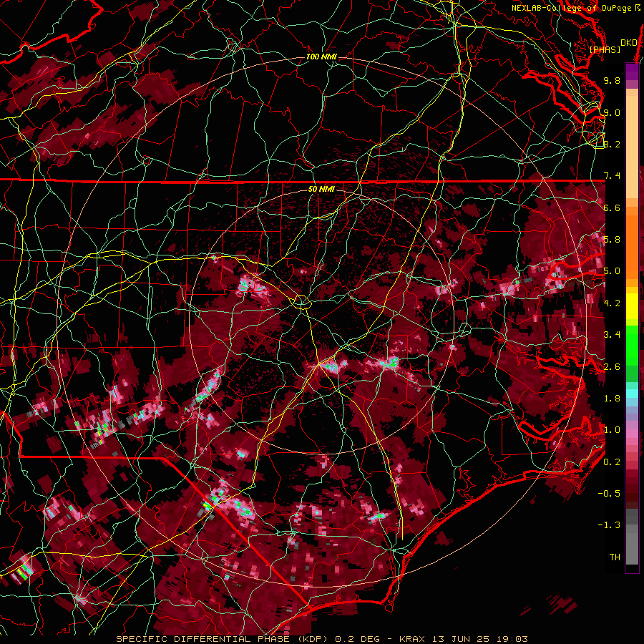Screen dimensions: 644x644
Task: Click the KRAX 13 JUN 25 19:03 timestamp
Action: click(x=463, y=639)
